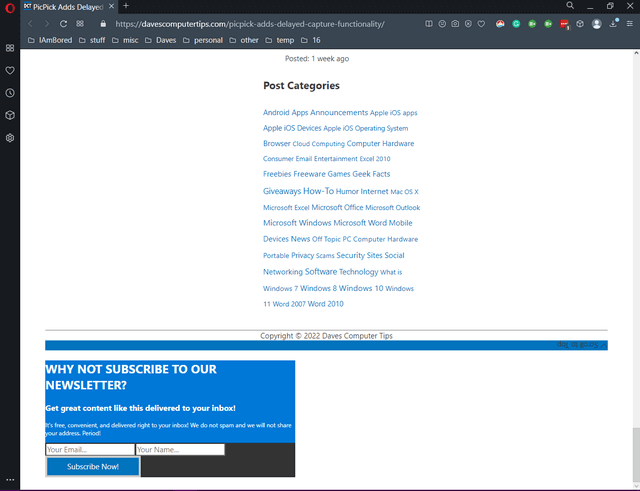Open the red extension icon with the badge
This screenshot has height=491, width=640.
click(x=564, y=24)
